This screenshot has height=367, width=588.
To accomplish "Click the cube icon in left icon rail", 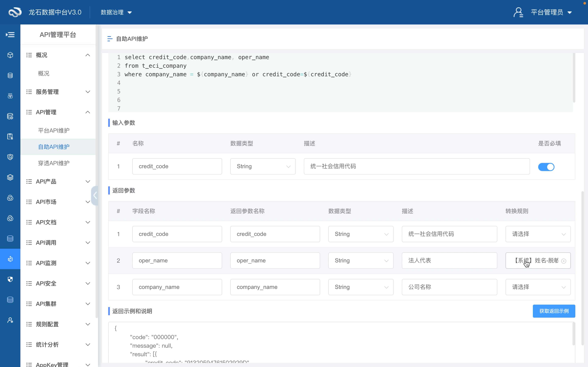I will pos(10,55).
